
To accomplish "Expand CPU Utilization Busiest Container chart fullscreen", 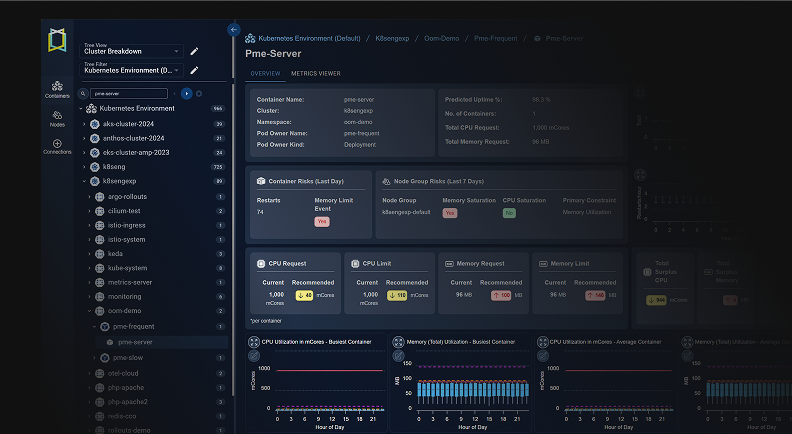I will point(255,342).
